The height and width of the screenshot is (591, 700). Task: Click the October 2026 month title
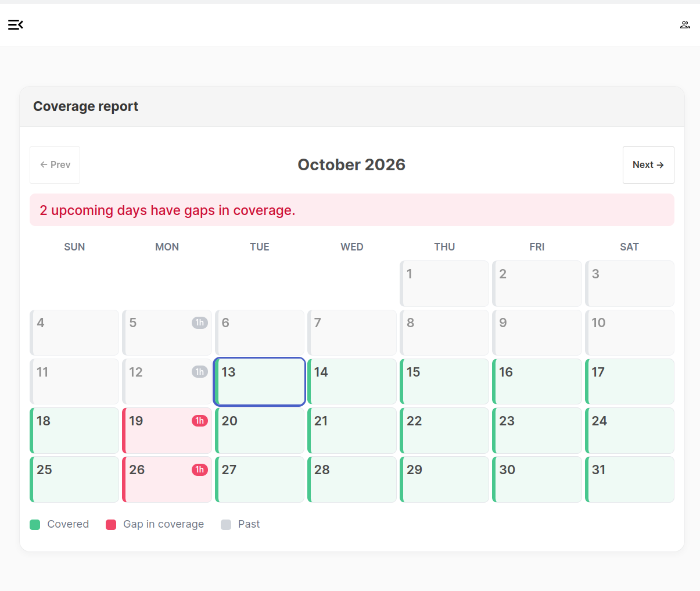coord(351,165)
